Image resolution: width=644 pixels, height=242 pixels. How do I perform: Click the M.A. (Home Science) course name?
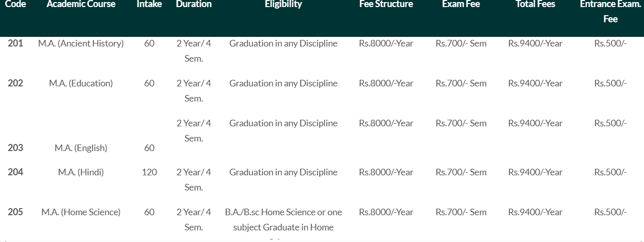pyautogui.click(x=81, y=212)
